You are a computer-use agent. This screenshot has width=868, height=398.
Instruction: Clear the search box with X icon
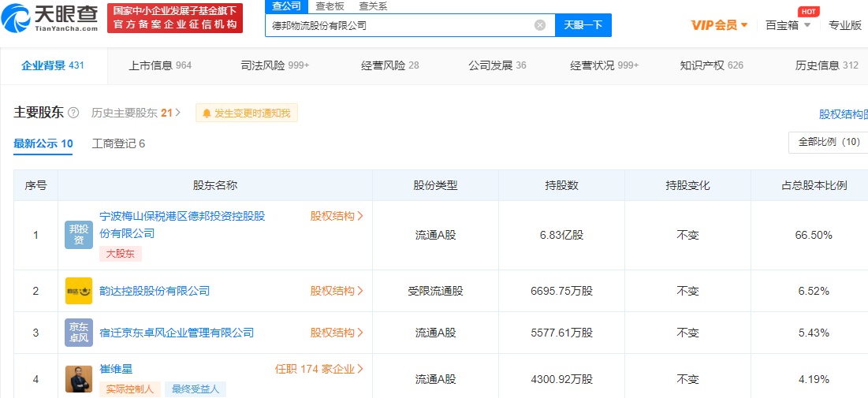pyautogui.click(x=540, y=25)
